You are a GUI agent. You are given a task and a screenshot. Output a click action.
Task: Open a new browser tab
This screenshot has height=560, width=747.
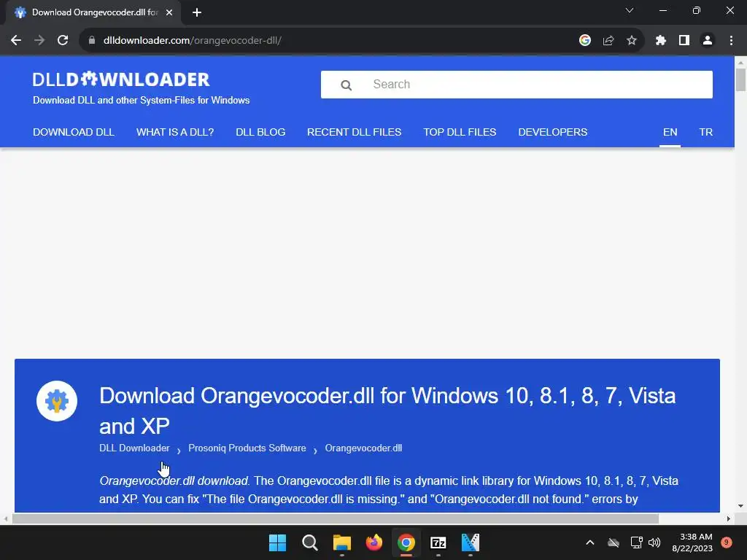point(197,13)
